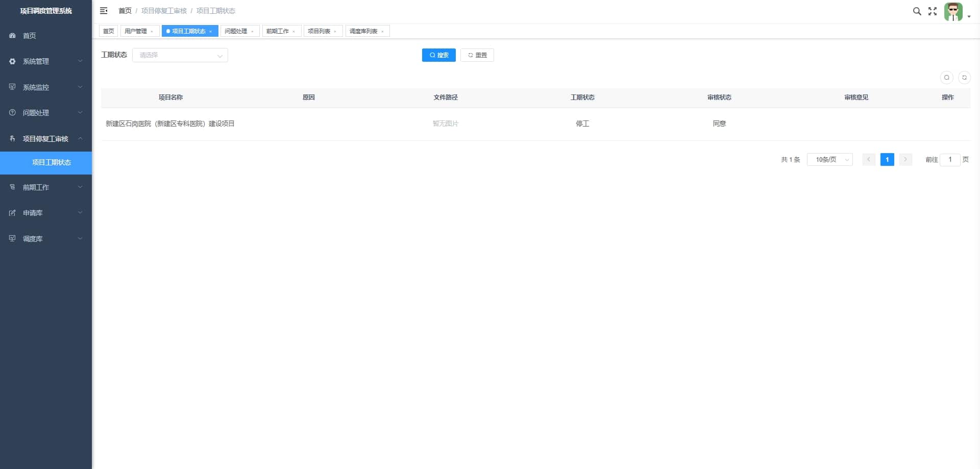Viewport: 980px width, 469px height.
Task: Click the 停工 status cell
Action: (x=582, y=124)
